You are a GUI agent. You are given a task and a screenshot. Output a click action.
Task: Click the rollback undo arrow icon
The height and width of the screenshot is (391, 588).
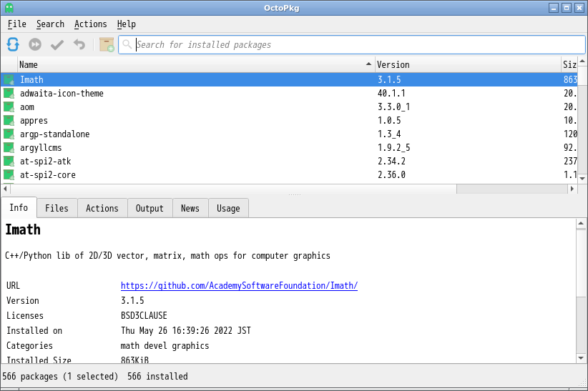point(79,44)
